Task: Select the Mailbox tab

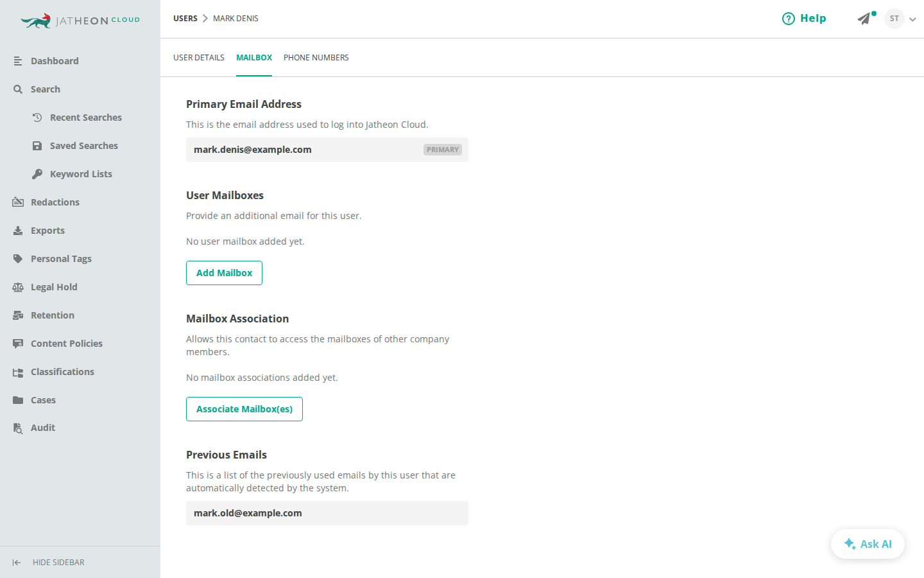Action: pyautogui.click(x=254, y=58)
